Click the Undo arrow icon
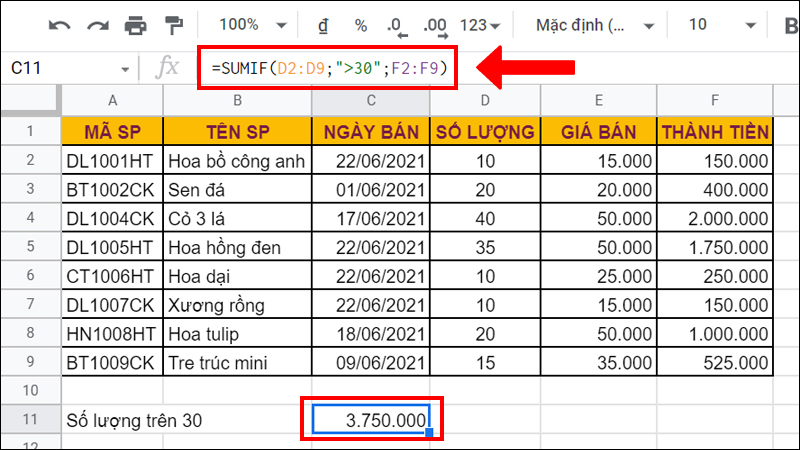The height and width of the screenshot is (450, 800). pos(59,26)
